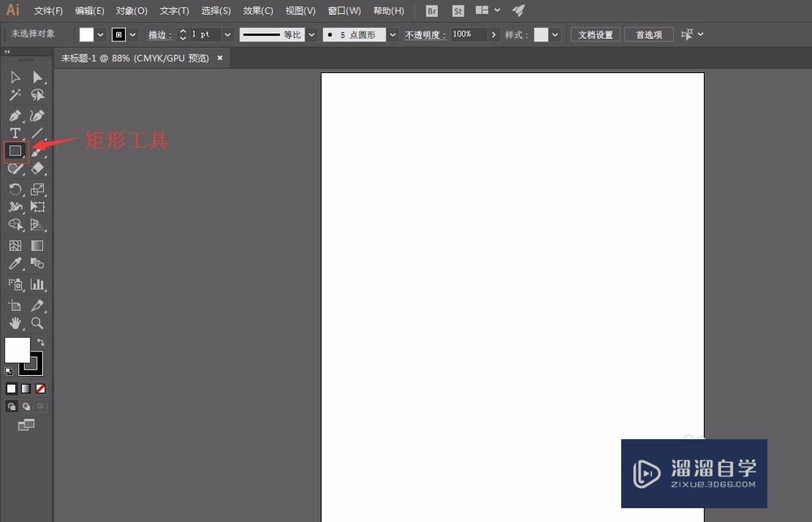The height and width of the screenshot is (522, 812).
Task: Set paint mode to None
Action: click(41, 388)
